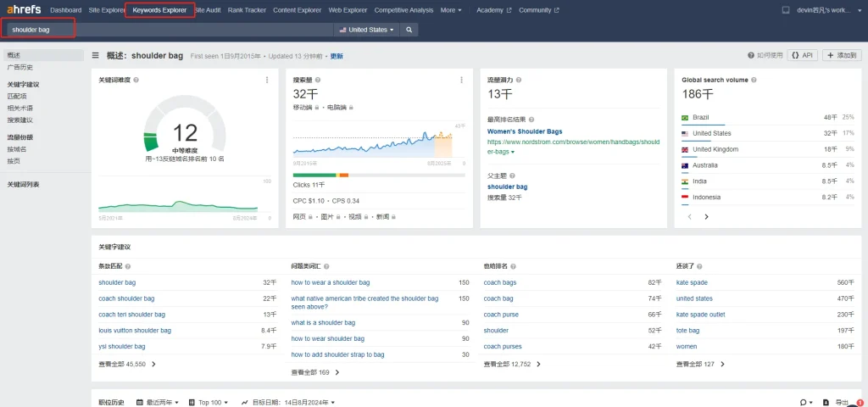Click parent topic shoulder bag link

(507, 187)
